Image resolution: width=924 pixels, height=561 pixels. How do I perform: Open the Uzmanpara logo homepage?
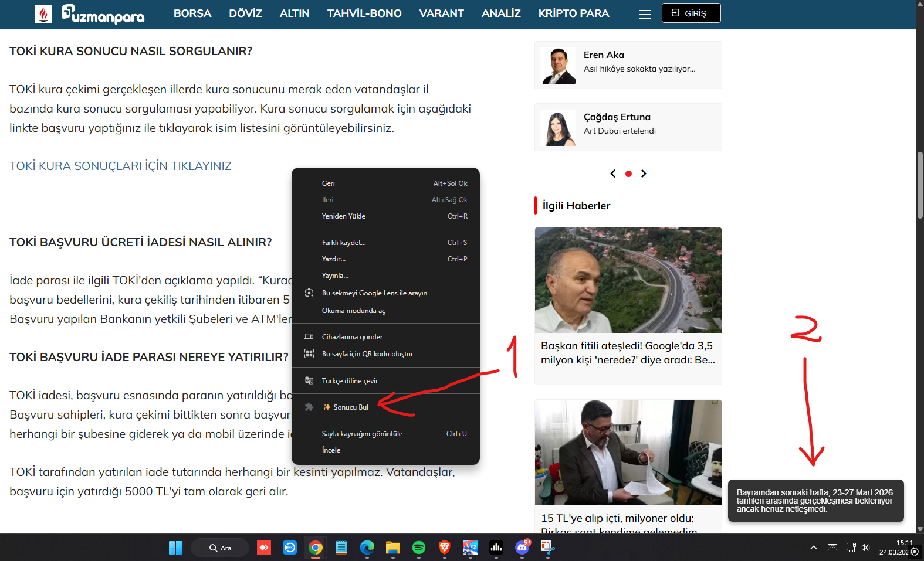coord(103,14)
